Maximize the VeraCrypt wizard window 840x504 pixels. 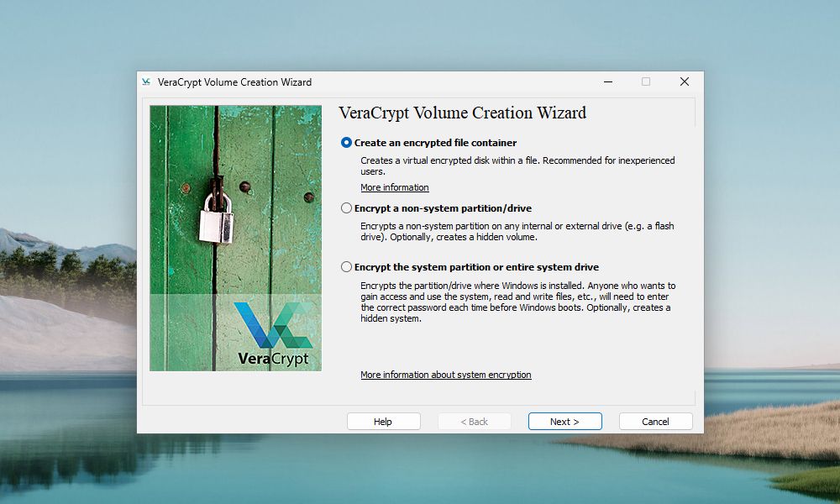pyautogui.click(x=645, y=81)
